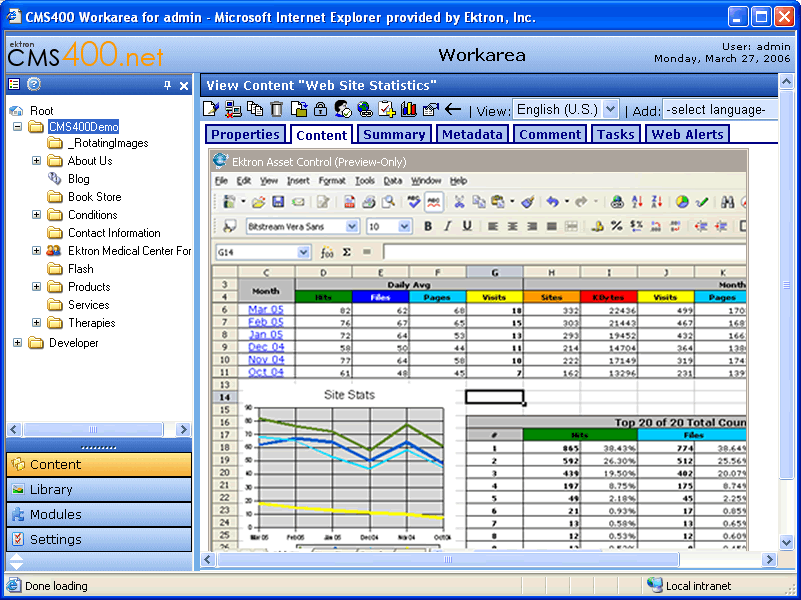The image size is (801, 600).
Task: Switch to the Metadata tab
Action: 472,134
